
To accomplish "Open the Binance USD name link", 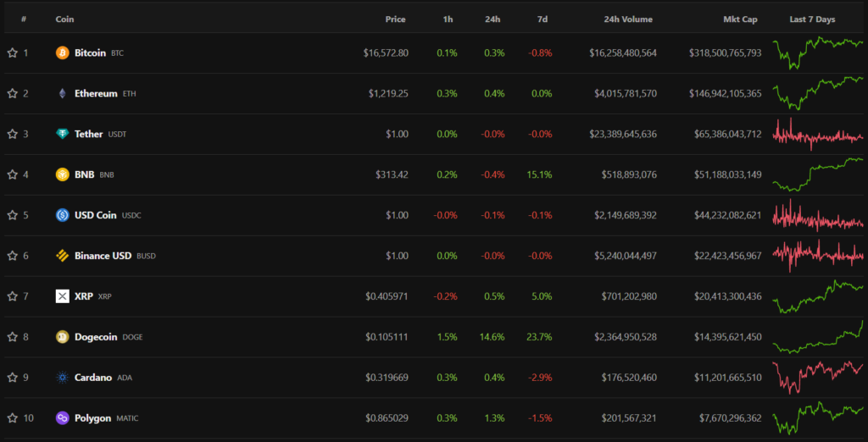I will point(103,256).
